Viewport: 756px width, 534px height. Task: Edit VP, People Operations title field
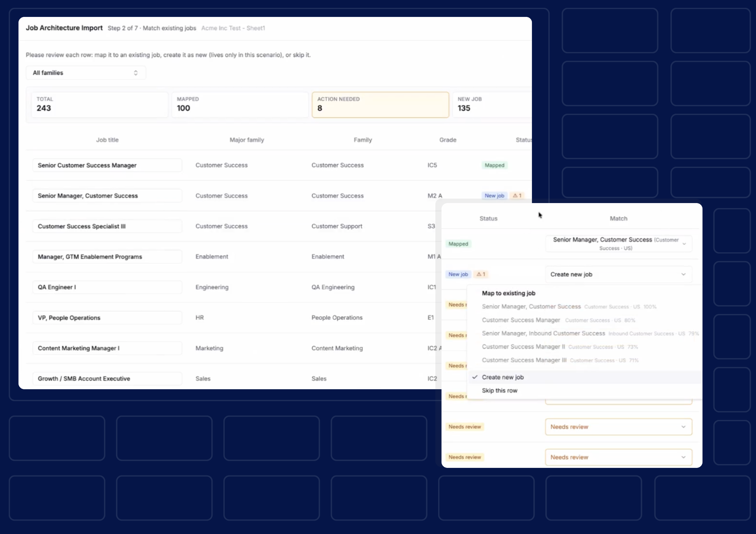[107, 318]
